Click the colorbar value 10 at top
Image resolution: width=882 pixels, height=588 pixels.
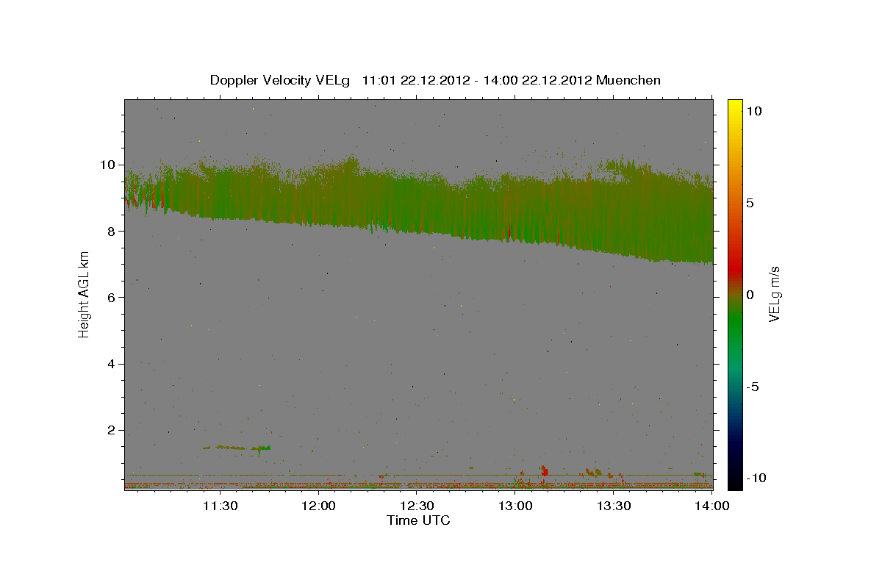coord(754,110)
